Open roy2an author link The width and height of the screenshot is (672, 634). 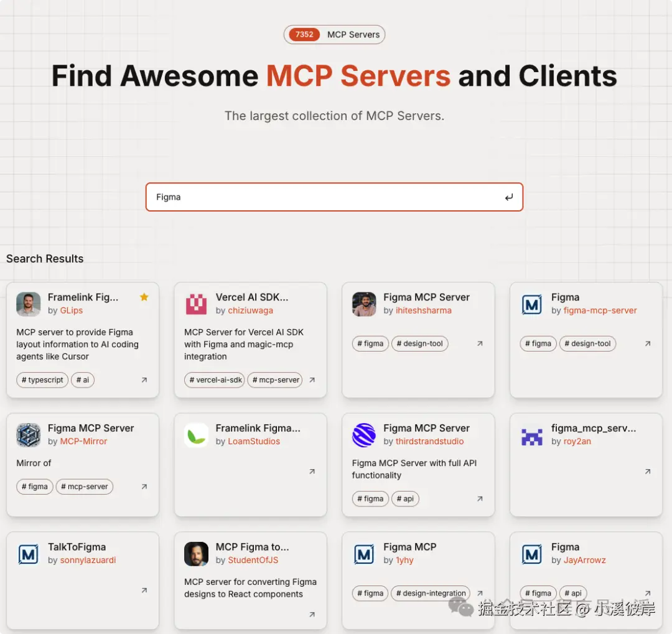click(x=577, y=441)
